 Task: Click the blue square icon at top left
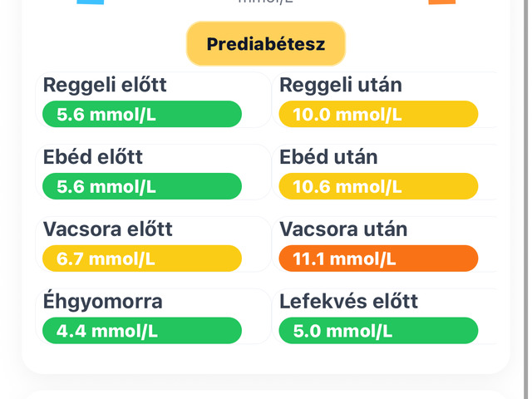(90, 2)
